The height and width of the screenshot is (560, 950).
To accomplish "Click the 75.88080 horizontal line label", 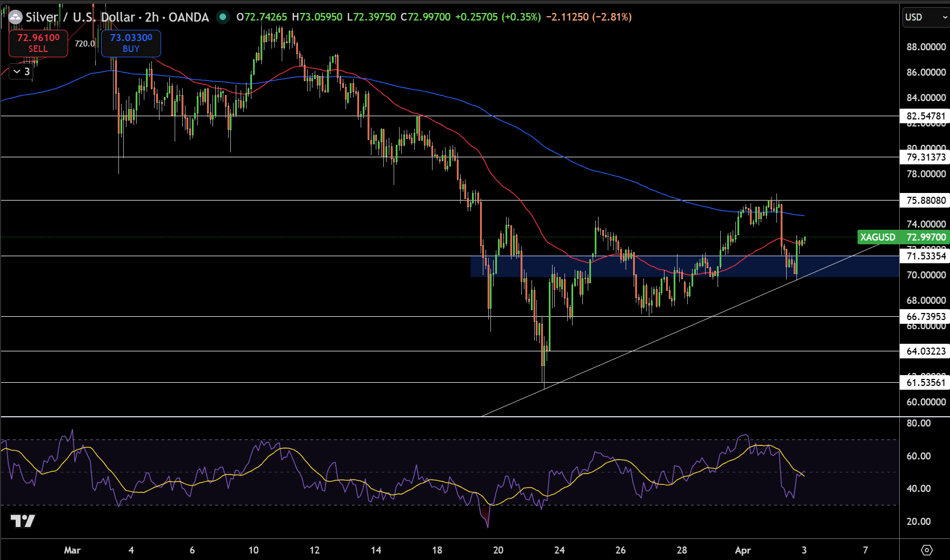I will (926, 200).
